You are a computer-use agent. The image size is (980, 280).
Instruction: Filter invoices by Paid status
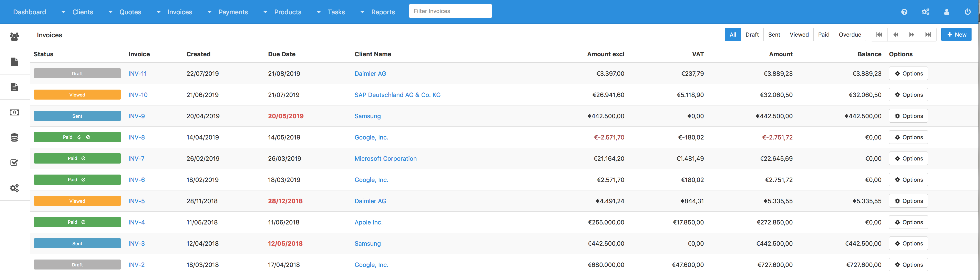tap(824, 35)
